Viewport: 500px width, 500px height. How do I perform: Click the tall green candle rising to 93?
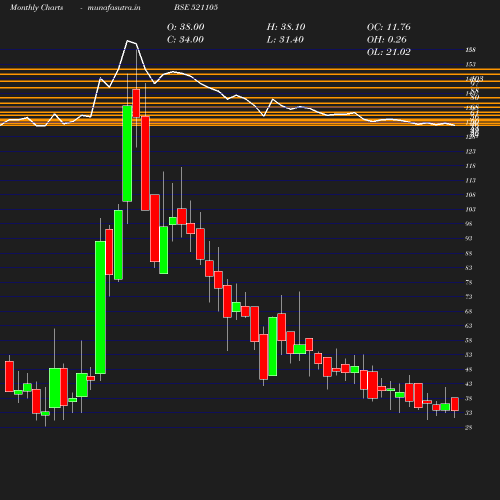[100, 307]
